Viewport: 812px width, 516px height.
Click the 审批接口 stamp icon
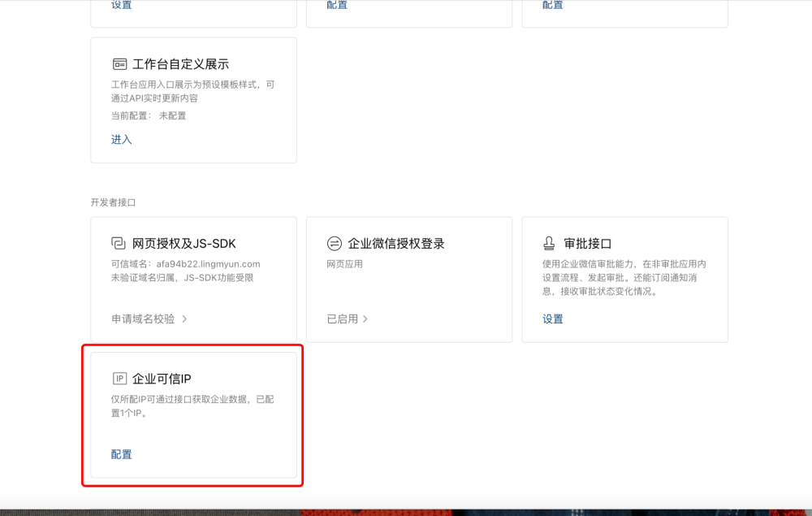550,244
